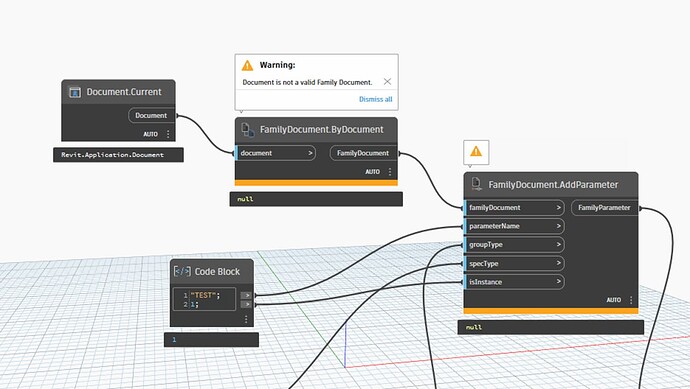Screen dimensions: 690x389
Task: Click first output arrow of Code Block
Action: (246, 295)
